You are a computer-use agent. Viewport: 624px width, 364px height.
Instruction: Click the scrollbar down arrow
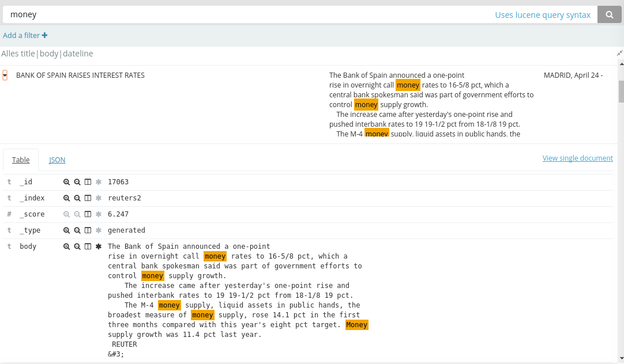point(621,358)
